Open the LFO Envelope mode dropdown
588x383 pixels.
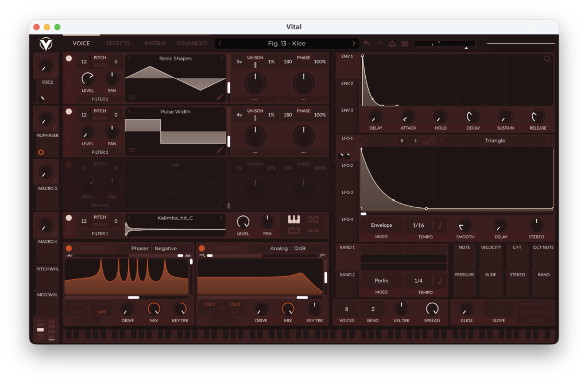pyautogui.click(x=381, y=226)
